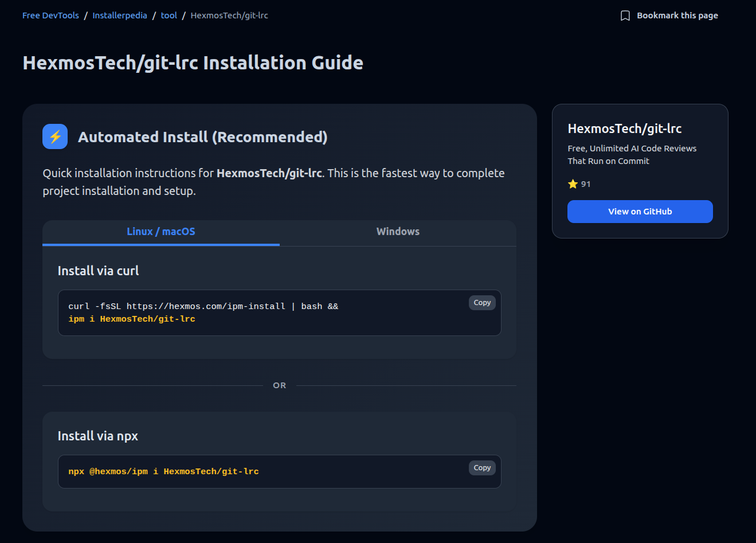Click the page title Installation Guide

tap(193, 62)
